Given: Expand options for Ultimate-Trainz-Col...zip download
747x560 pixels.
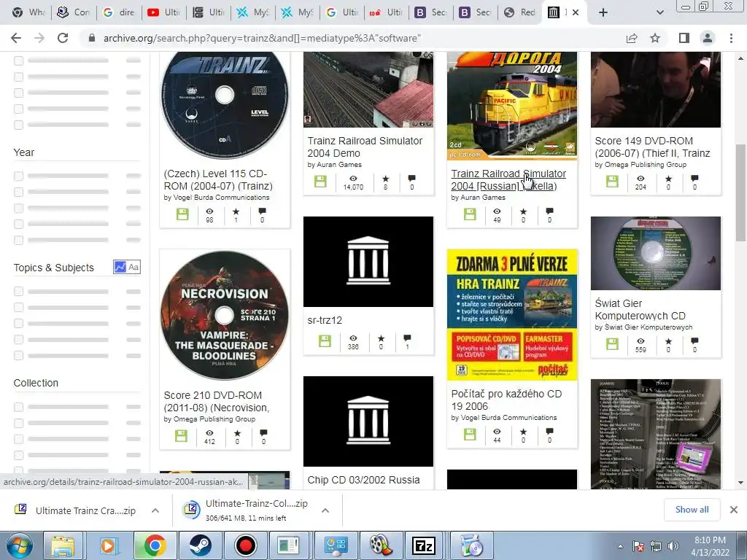Looking at the screenshot, I should click(325, 510).
